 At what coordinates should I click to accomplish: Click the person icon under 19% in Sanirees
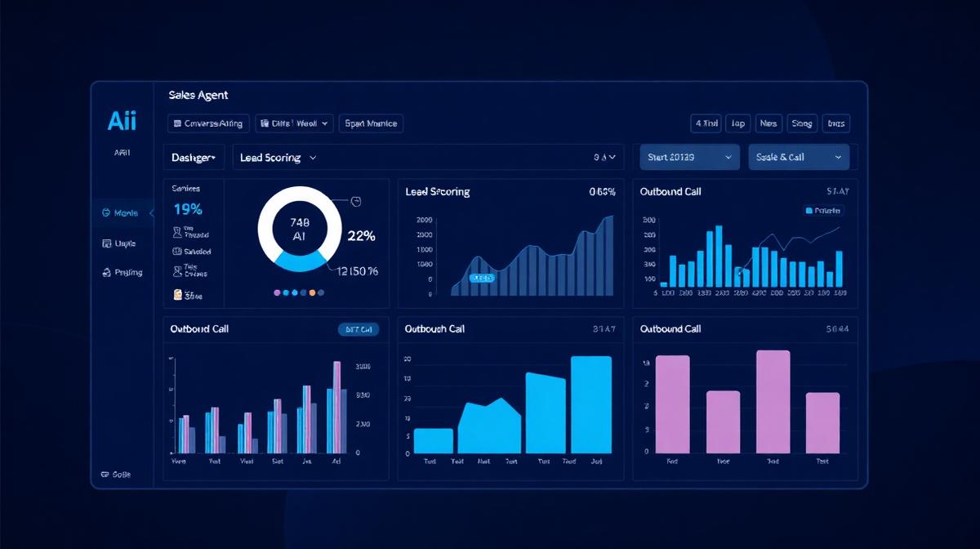[x=178, y=232]
